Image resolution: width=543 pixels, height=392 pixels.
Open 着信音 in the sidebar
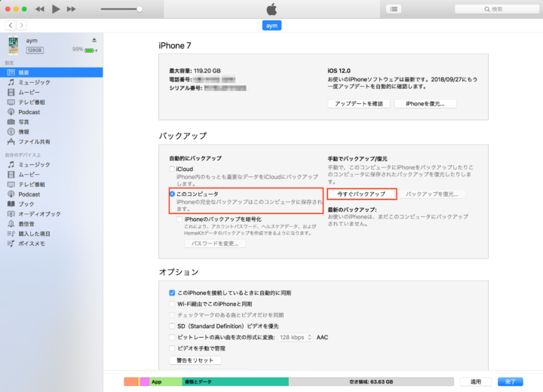51,224
